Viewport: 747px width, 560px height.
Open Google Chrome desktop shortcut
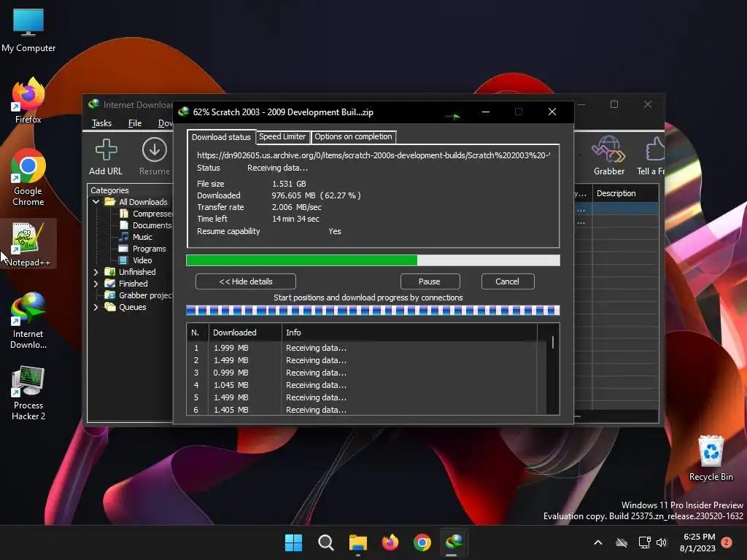coord(28,177)
